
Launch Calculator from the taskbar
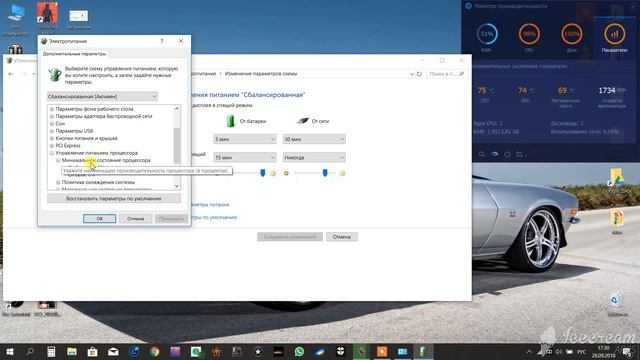(51, 351)
